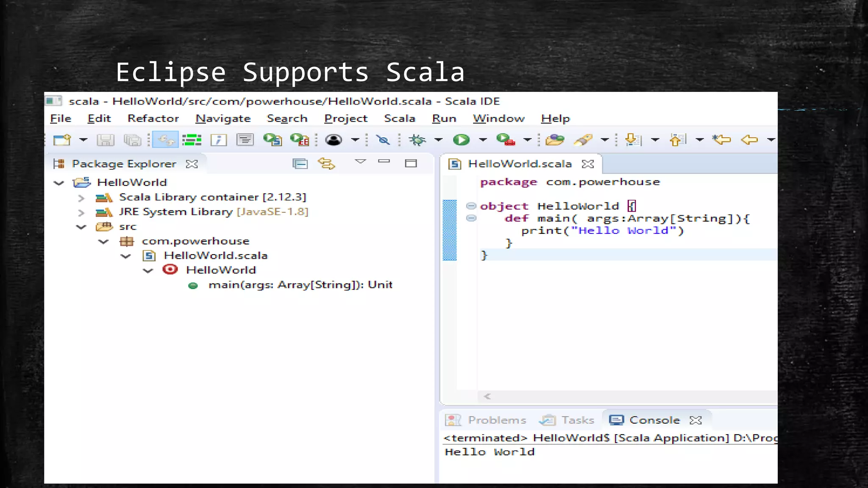868x488 pixels.
Task: Expand JRE System Library node
Action: click(81, 212)
